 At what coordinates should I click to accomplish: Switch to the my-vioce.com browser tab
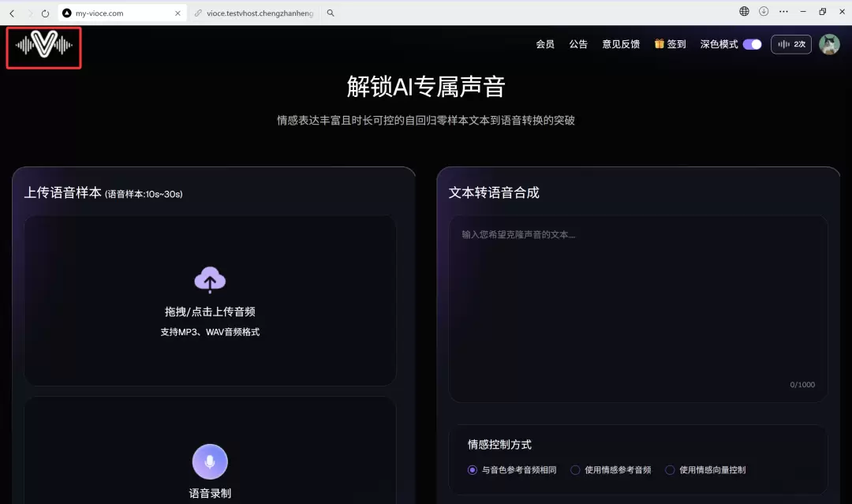[122, 13]
